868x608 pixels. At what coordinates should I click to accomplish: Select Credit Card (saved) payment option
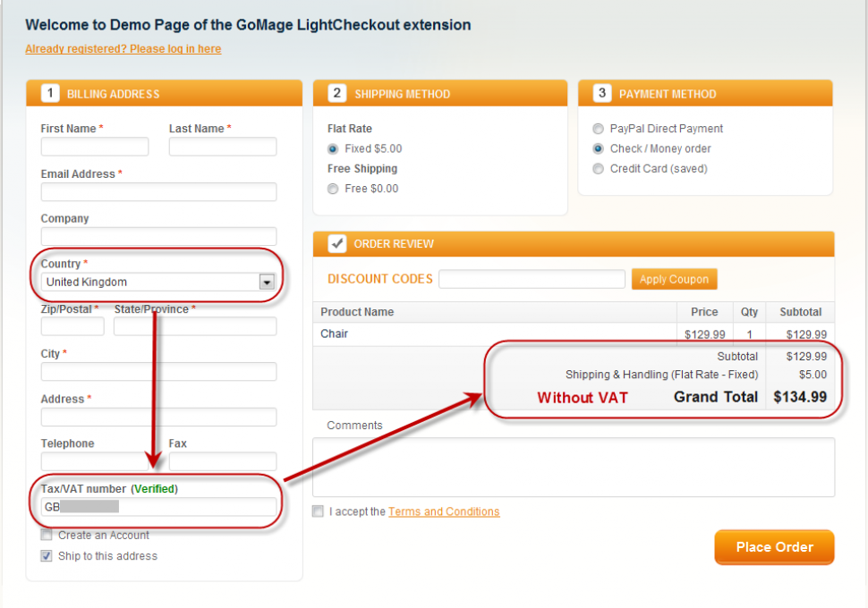click(x=598, y=169)
